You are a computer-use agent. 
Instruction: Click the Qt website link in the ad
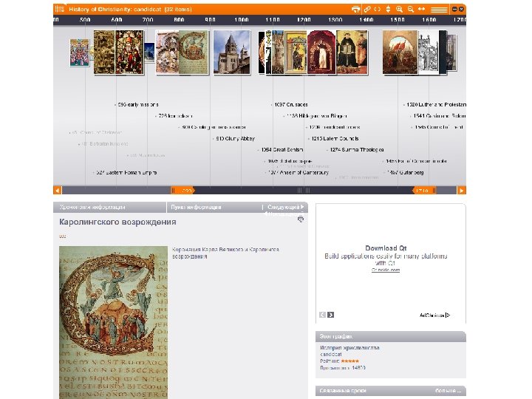[386, 270]
